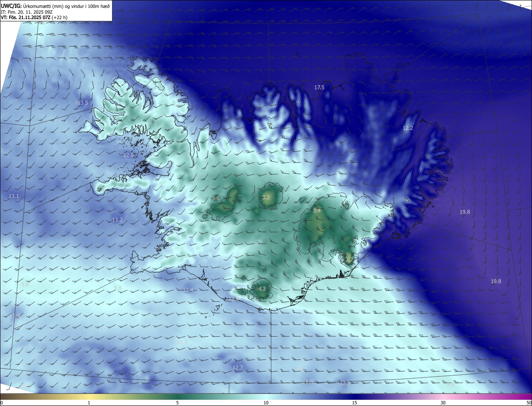The height and width of the screenshot is (406, 532).
Task: Select the 13.1 value label
Action: [x=14, y=196]
